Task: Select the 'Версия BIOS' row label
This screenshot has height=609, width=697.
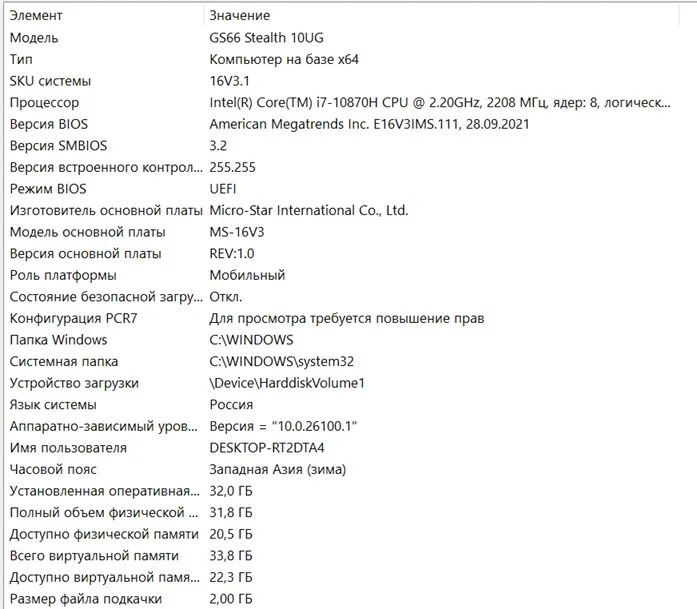Action: pos(49,124)
